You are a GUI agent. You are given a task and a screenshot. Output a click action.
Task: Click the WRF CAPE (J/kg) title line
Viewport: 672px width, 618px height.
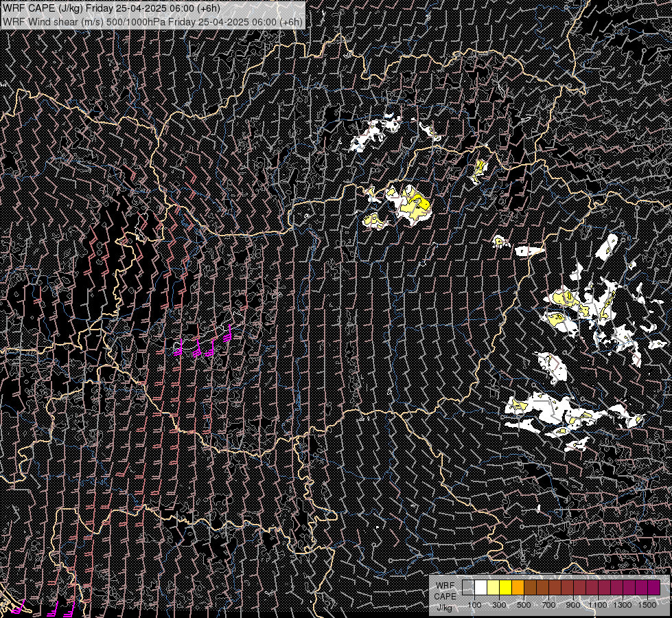point(111,8)
